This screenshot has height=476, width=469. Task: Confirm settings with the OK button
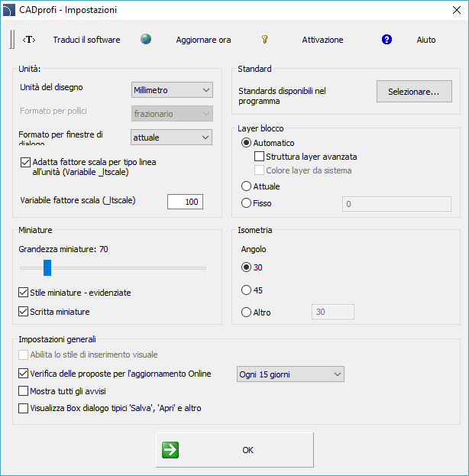point(234,450)
